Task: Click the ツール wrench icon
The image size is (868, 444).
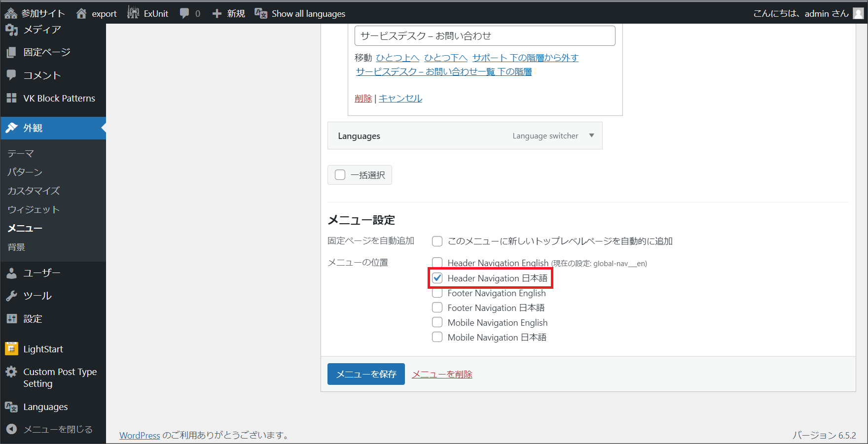Action: tap(11, 296)
